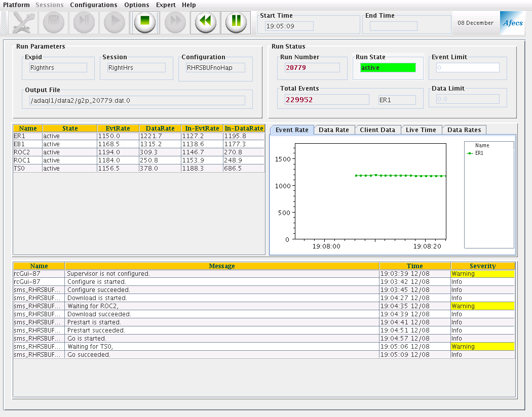Click the green rewind Reset button
The height and width of the screenshot is (417, 532).
click(x=206, y=23)
